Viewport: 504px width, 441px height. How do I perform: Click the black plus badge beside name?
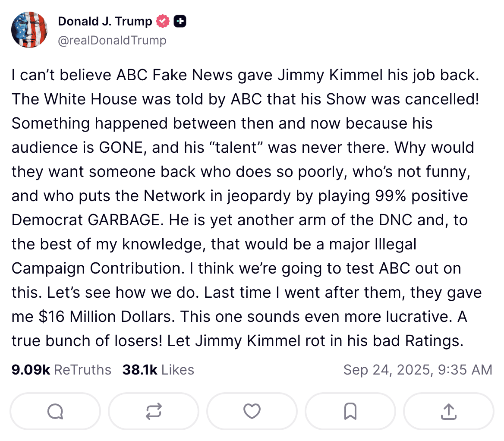tap(180, 21)
